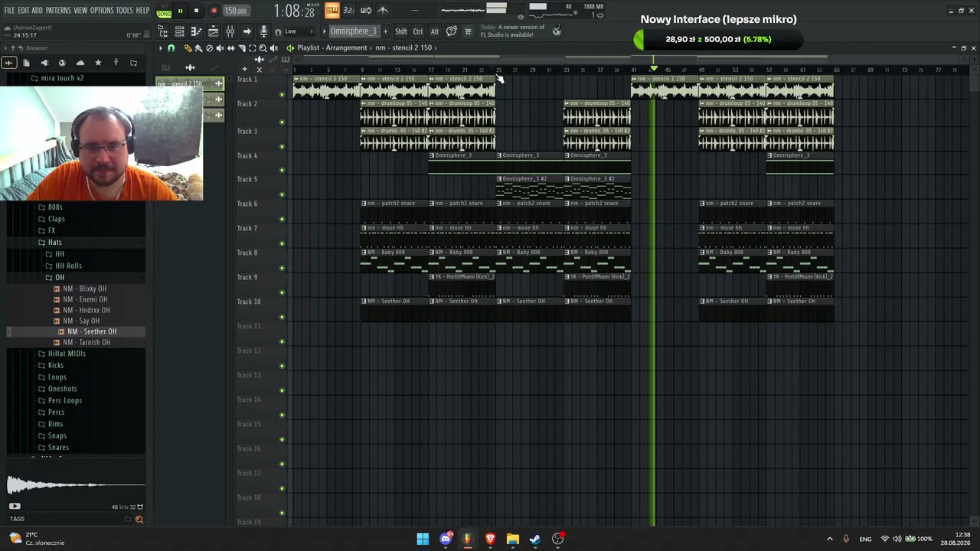Open the help chat bubble icon
Screen dimensions: 980x551
click(452, 31)
